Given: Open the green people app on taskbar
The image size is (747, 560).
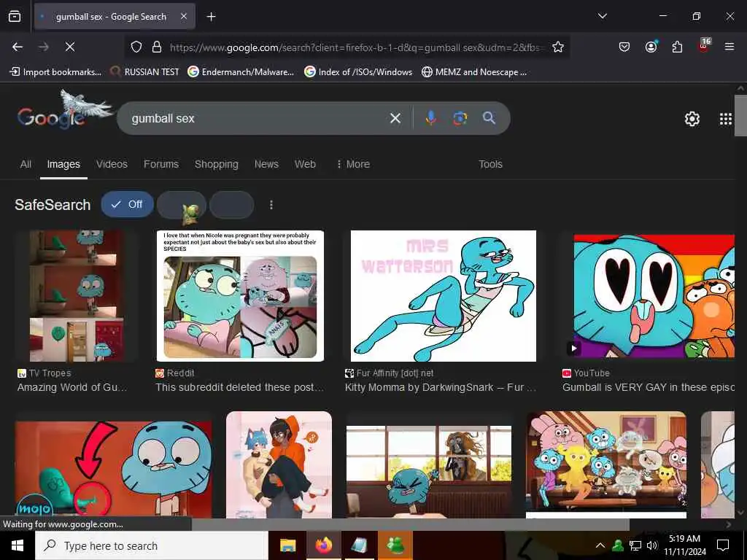Looking at the screenshot, I should [x=395, y=545].
